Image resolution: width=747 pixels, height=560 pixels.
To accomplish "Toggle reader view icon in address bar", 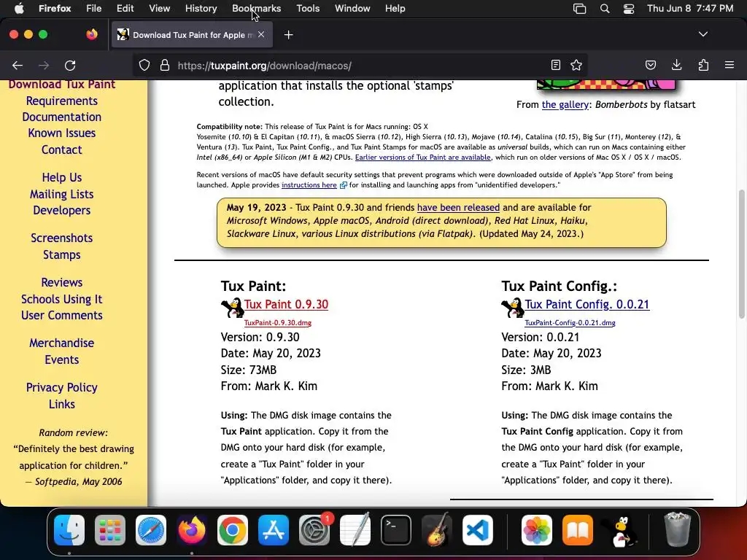I will [555, 65].
